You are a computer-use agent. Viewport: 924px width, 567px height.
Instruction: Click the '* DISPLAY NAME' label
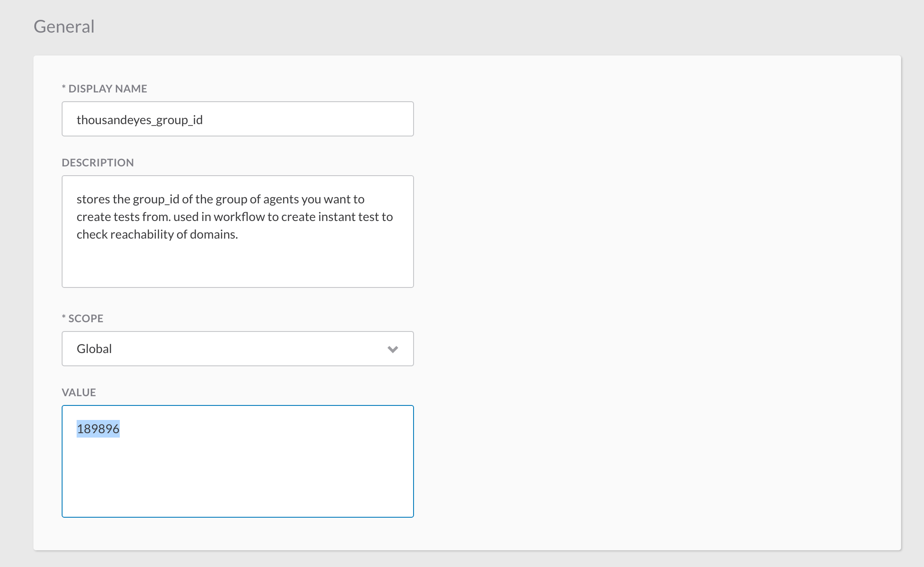click(x=105, y=88)
